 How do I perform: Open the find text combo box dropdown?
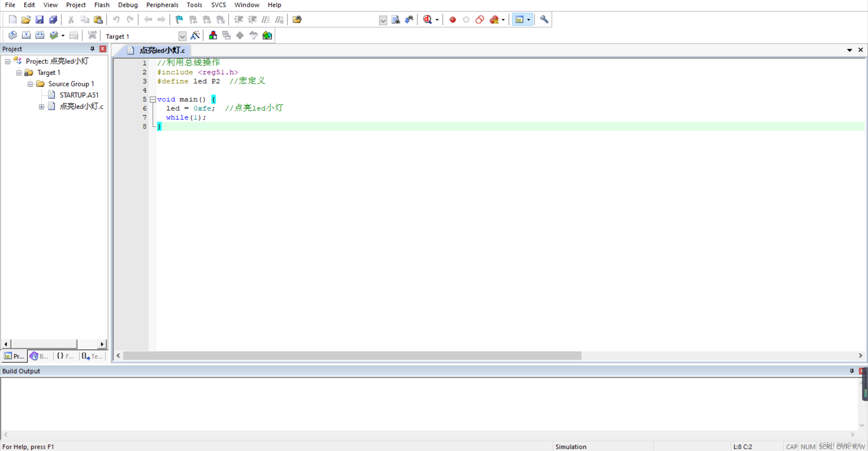(x=383, y=20)
